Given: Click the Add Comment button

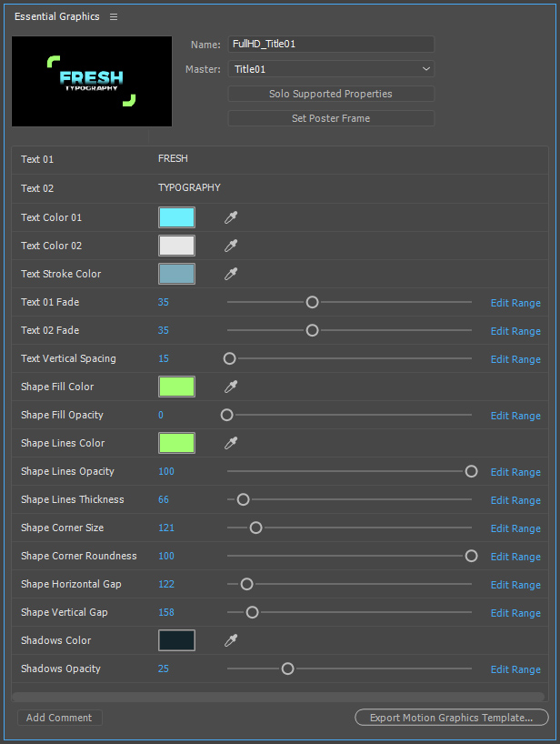Looking at the screenshot, I should (59, 718).
